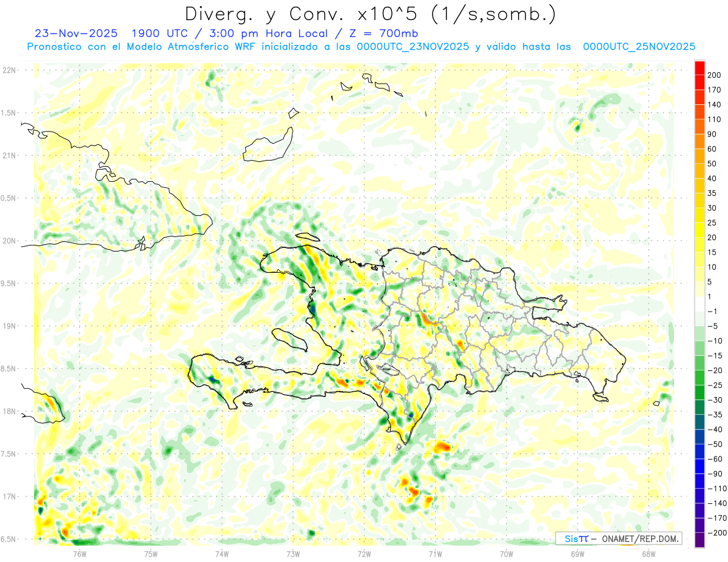Click the '0000UTC_23NOV2025' initialization time

pyautogui.click(x=413, y=47)
